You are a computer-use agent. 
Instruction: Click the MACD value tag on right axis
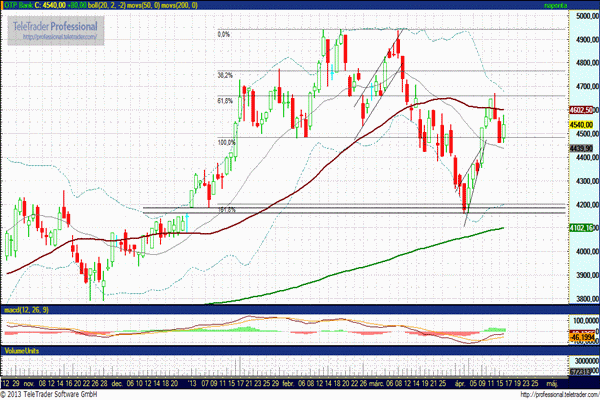click(583, 341)
